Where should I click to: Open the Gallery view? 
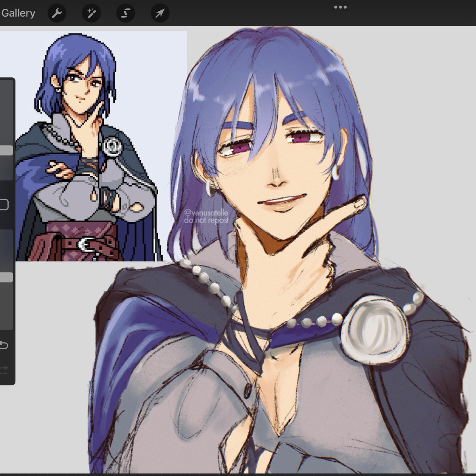(x=18, y=13)
